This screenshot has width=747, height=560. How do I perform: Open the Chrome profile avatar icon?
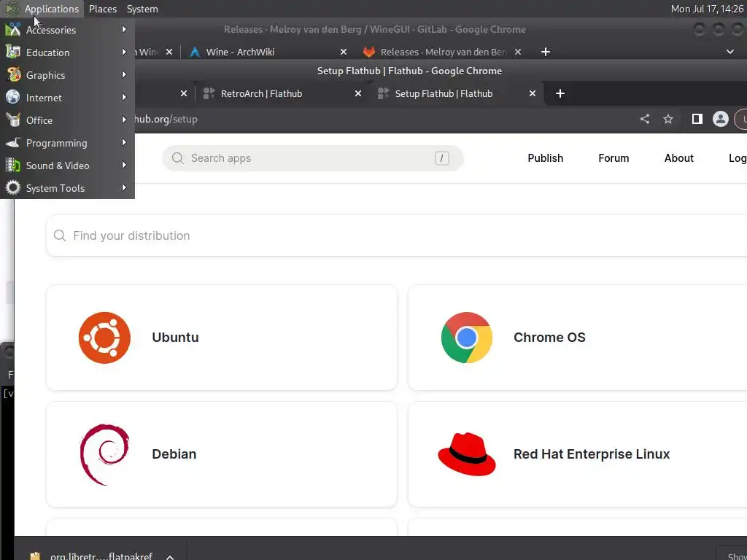click(720, 119)
